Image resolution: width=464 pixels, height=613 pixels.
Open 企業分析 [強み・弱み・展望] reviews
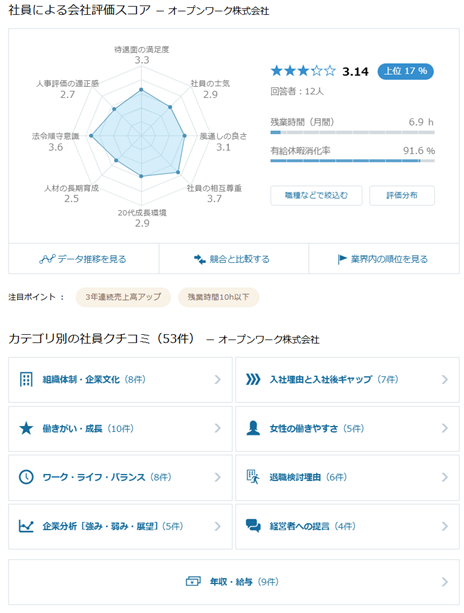click(120, 526)
